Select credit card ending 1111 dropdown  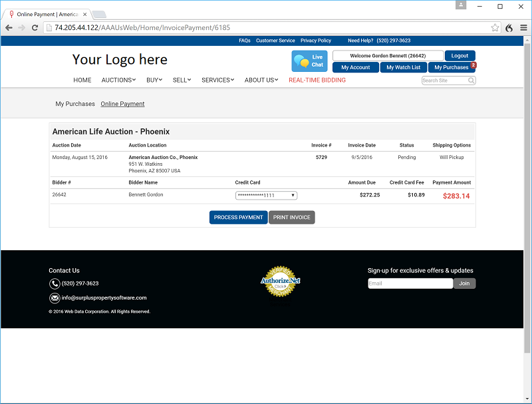[x=267, y=195]
